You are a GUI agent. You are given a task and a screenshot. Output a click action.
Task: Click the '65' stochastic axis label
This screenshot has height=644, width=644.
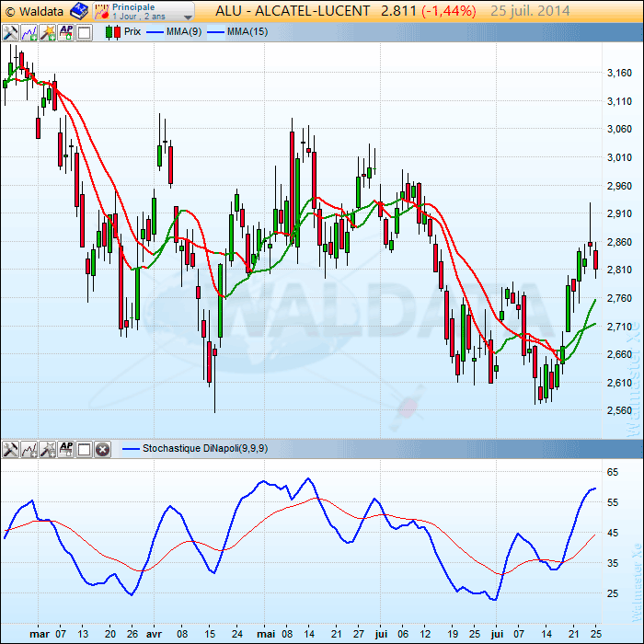click(x=613, y=472)
